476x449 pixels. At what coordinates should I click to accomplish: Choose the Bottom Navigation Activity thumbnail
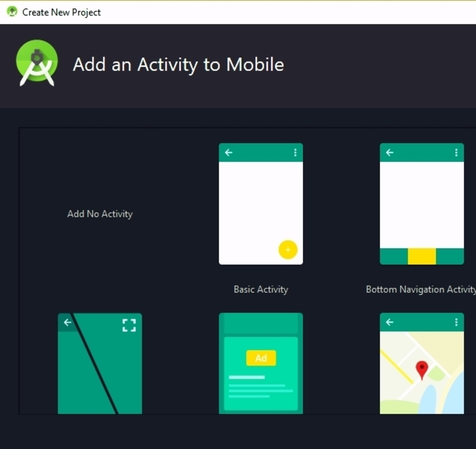coord(422,204)
